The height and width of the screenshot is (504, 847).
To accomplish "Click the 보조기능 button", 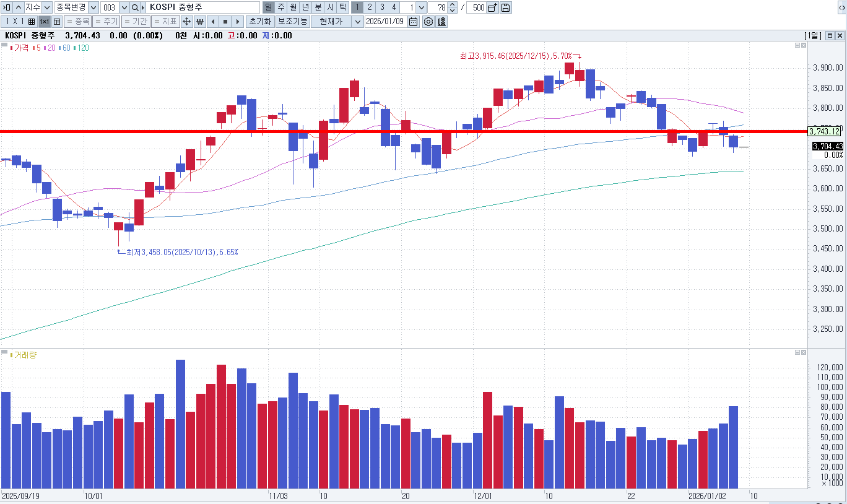I will click(x=292, y=22).
